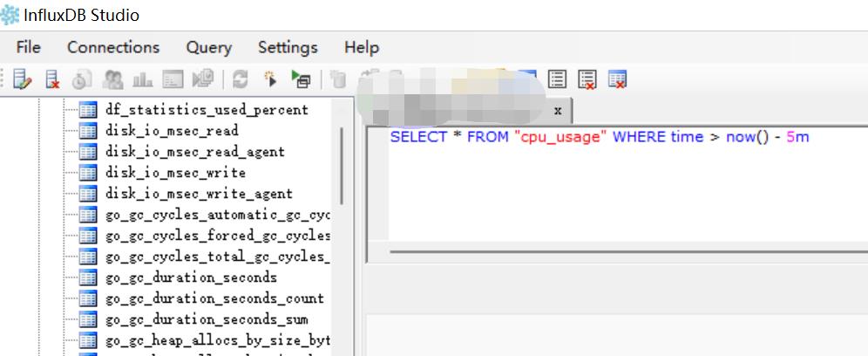Select disk_io_msec_write measurement

click(x=175, y=173)
